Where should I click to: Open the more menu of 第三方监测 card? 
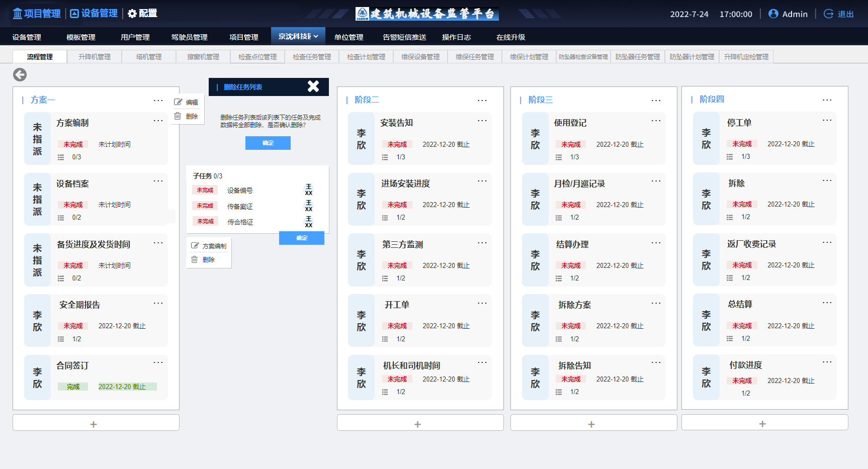click(x=482, y=243)
